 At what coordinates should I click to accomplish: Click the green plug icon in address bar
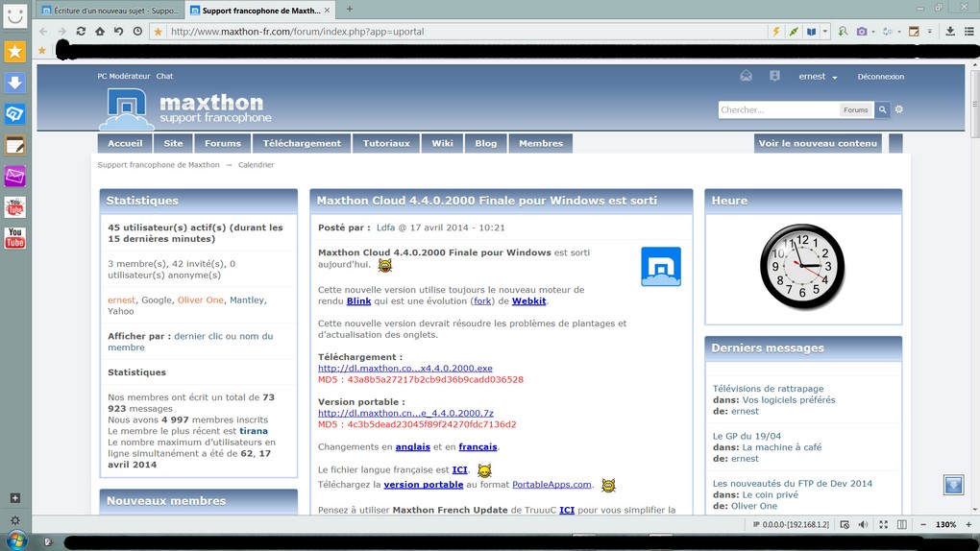pyautogui.click(x=794, y=32)
